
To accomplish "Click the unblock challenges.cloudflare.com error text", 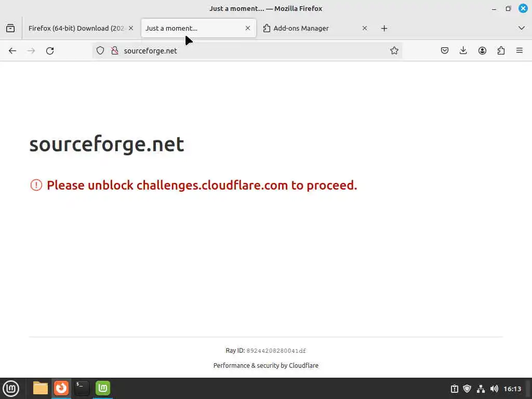I will [202, 185].
